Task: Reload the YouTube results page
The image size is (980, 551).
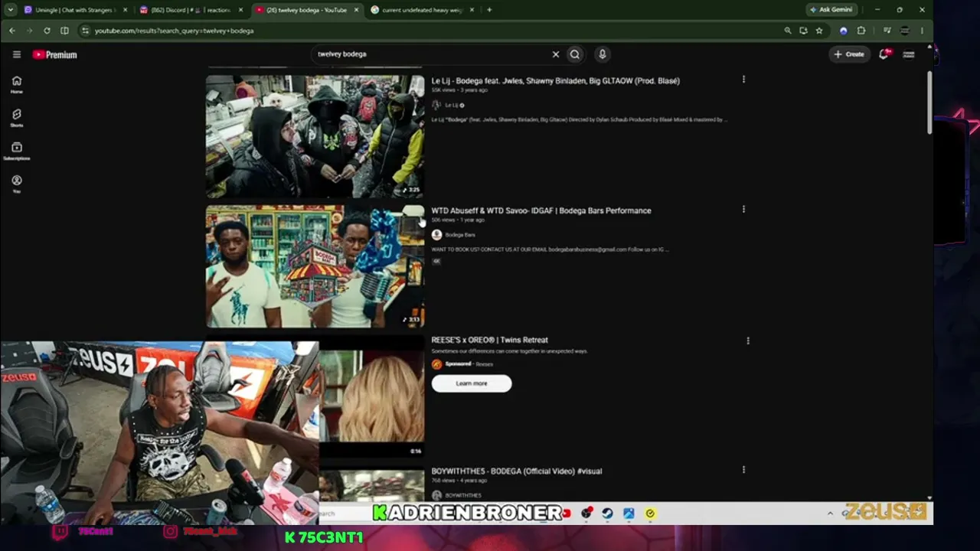Action: coord(47,31)
